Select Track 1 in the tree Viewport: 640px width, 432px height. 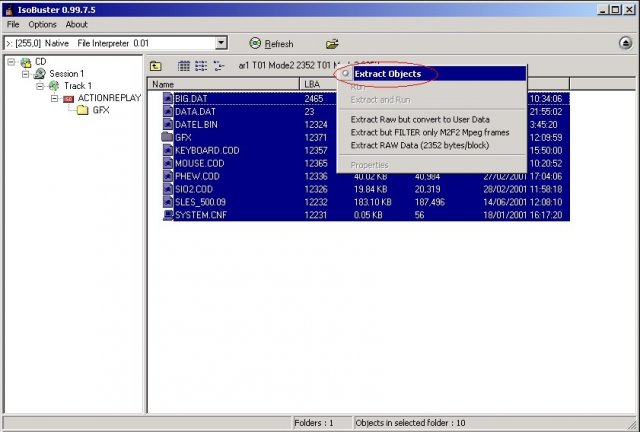tap(78, 86)
